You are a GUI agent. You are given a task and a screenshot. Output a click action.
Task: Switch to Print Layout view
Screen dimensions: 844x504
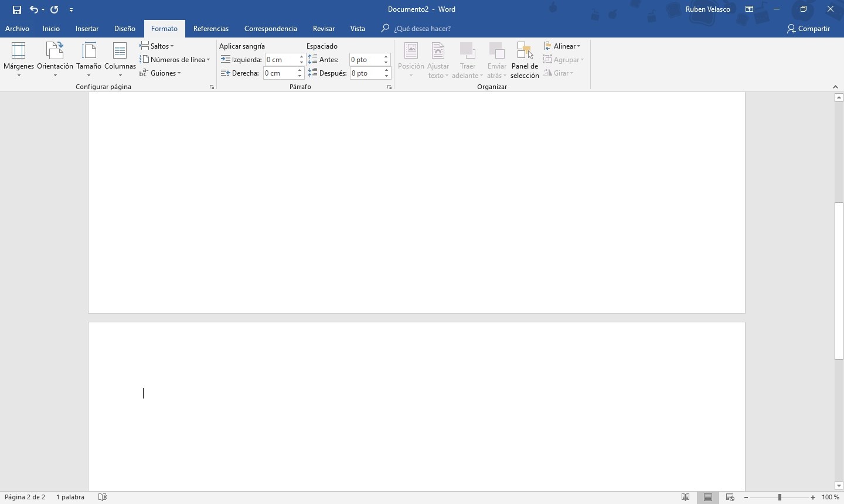[708, 497]
